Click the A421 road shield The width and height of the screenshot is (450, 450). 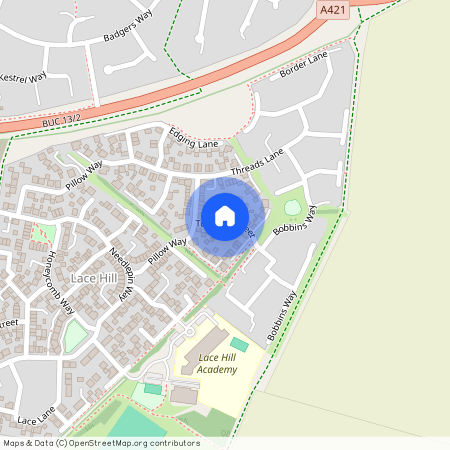pos(333,10)
